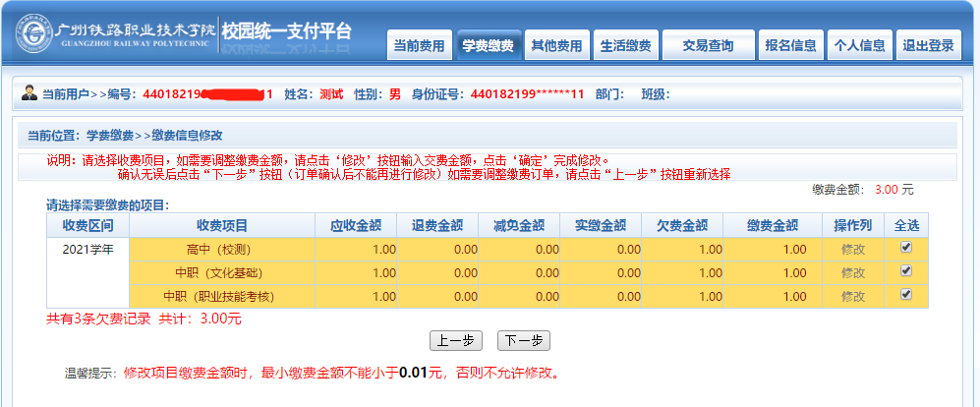Click 修改 for 中职（职业技能考核）
The height and width of the screenshot is (407, 980).
[852, 296]
